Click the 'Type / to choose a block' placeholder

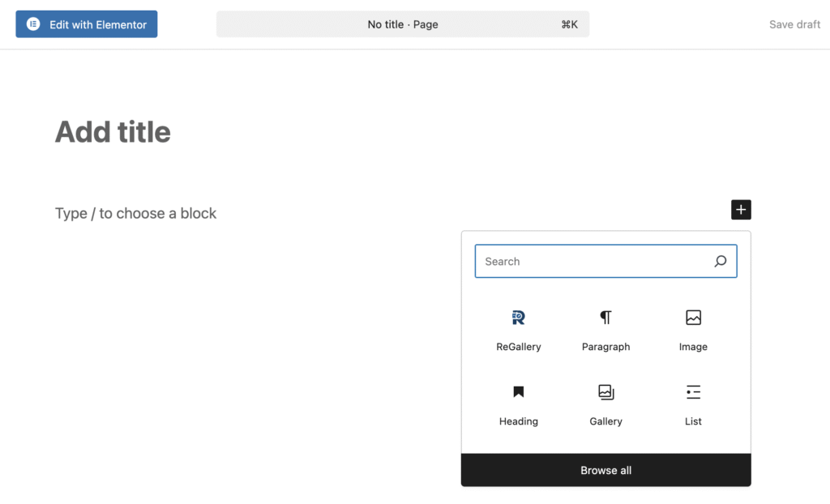136,214
